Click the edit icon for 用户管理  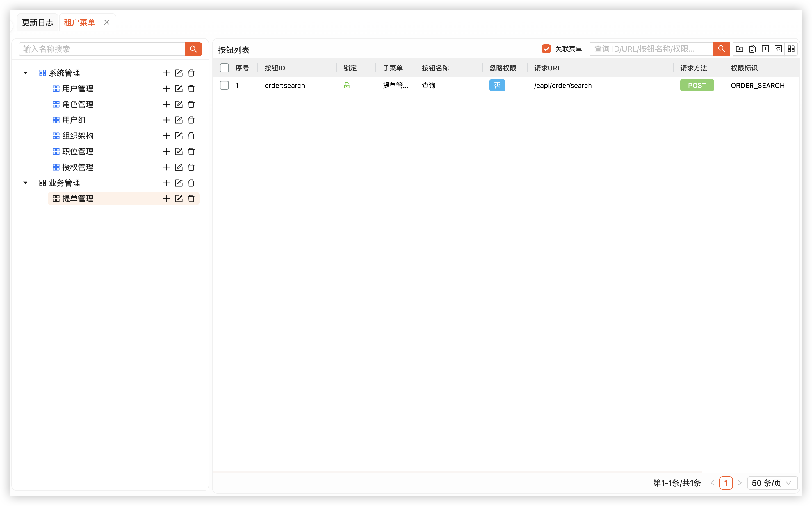click(179, 89)
